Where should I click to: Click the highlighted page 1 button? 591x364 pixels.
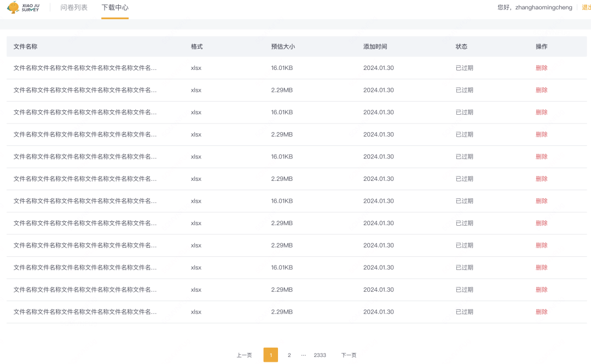coord(270,355)
